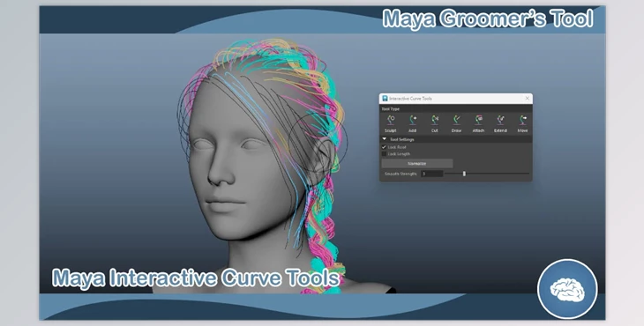The height and width of the screenshot is (326, 644).
Task: Click the 'Smooth Strength' label
Action: (401, 174)
